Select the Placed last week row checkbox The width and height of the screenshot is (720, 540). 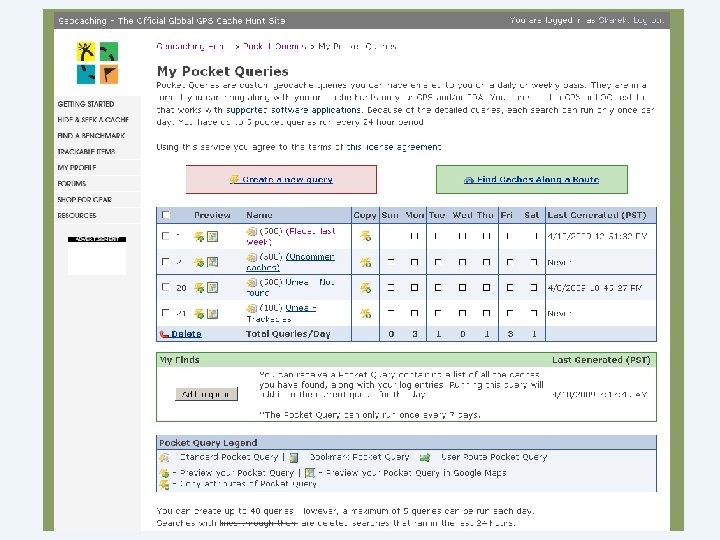[166, 236]
